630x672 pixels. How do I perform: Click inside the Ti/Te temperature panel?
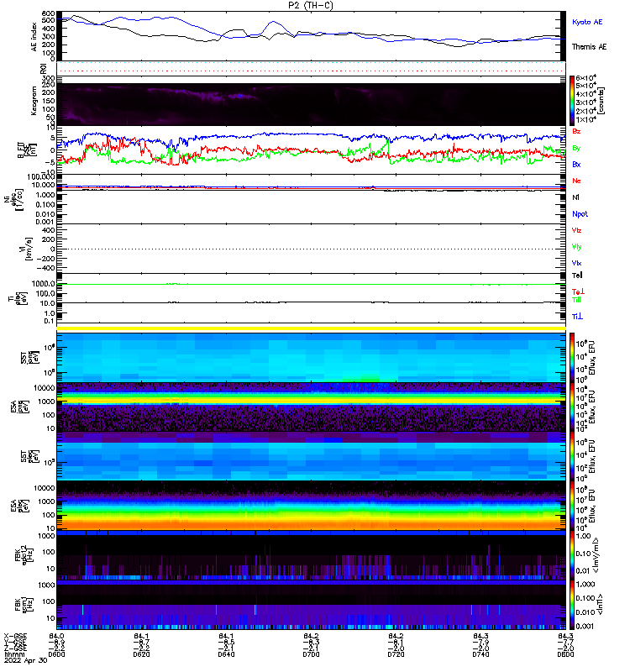pyautogui.click(x=311, y=298)
